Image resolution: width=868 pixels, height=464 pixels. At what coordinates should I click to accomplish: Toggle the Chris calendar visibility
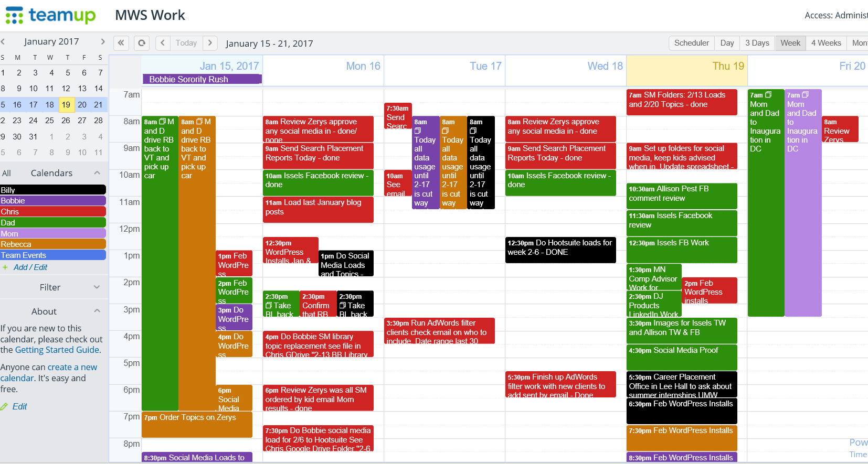tap(52, 212)
